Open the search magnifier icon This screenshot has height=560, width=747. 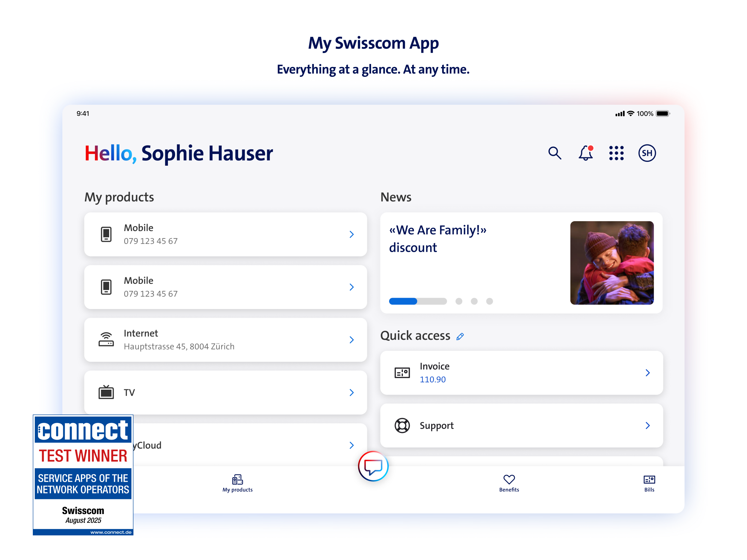click(555, 153)
